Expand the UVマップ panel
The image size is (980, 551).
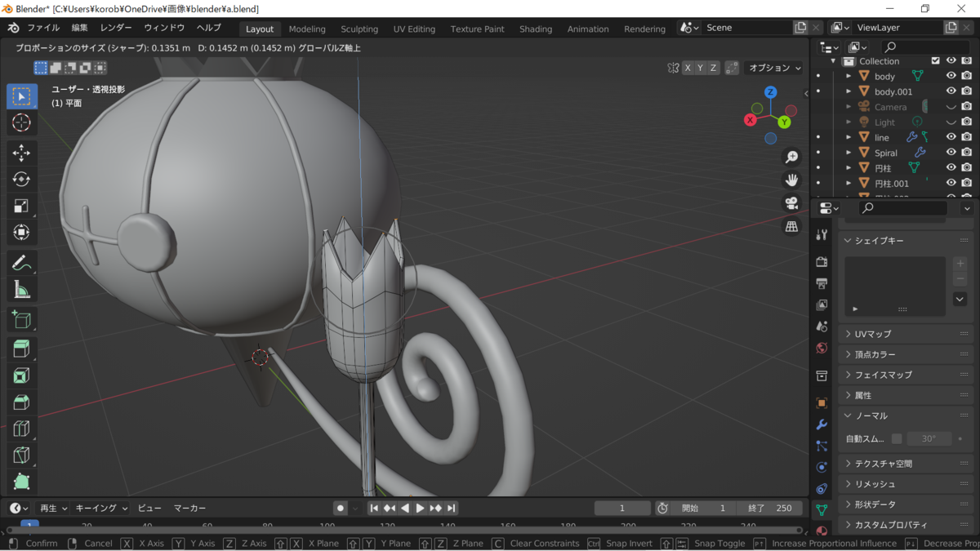[906, 334]
